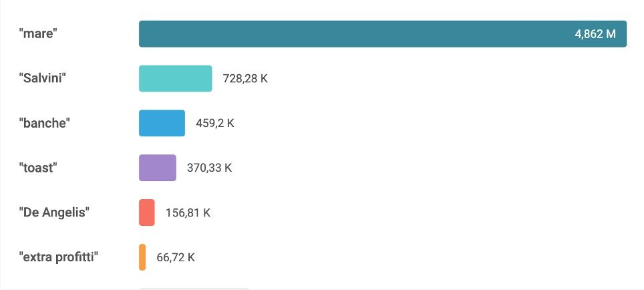Select the "Salvini" keyword label

[x=42, y=79]
